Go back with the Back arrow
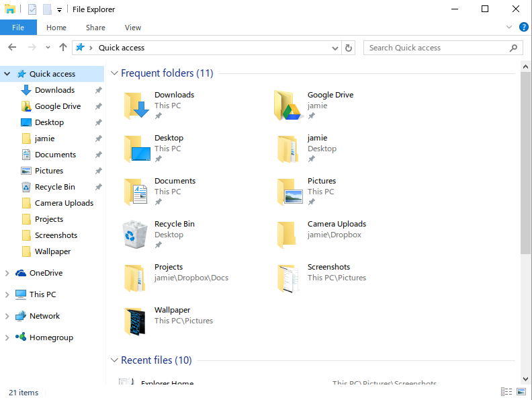 point(12,48)
